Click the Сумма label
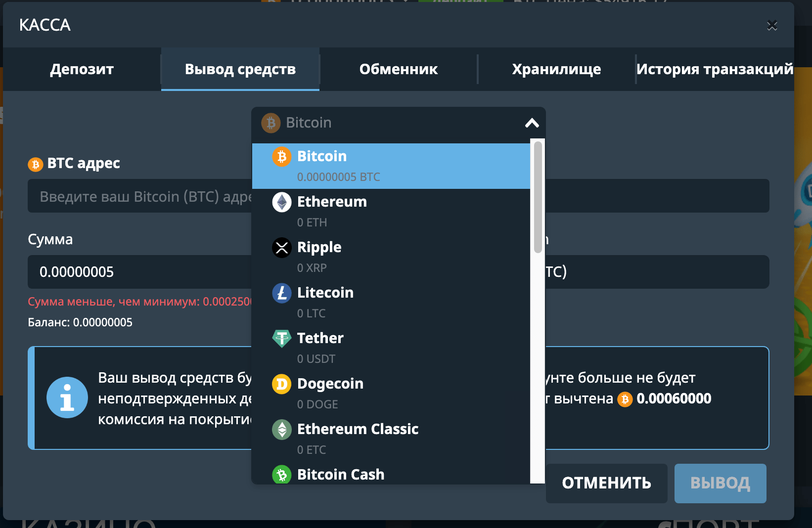 coord(50,239)
